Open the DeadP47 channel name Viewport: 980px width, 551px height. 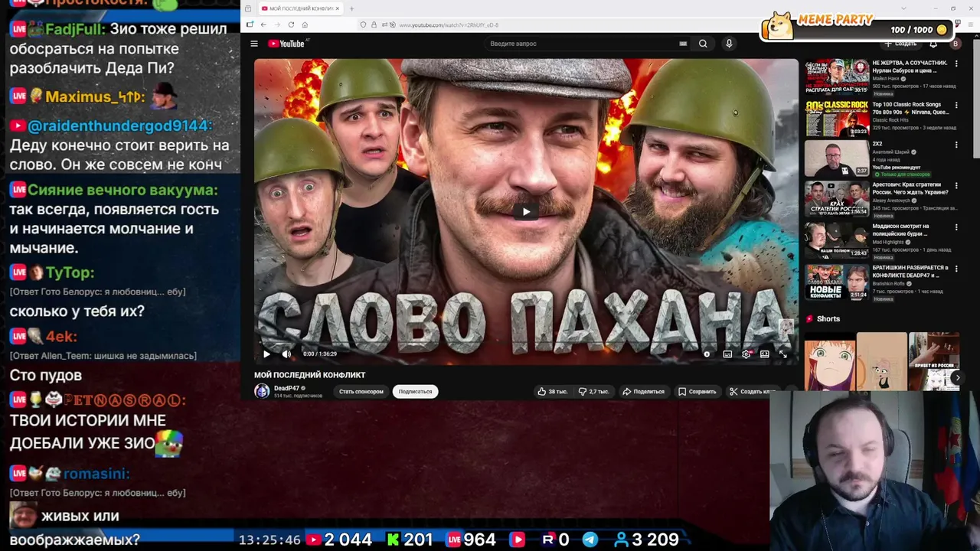tap(286, 388)
